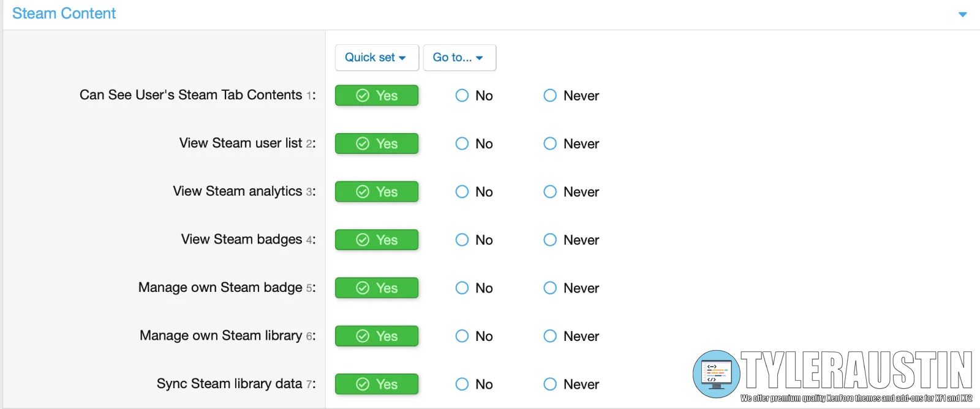Open the Quick set dropdown
Screen dimensions: 980x409
(376, 58)
